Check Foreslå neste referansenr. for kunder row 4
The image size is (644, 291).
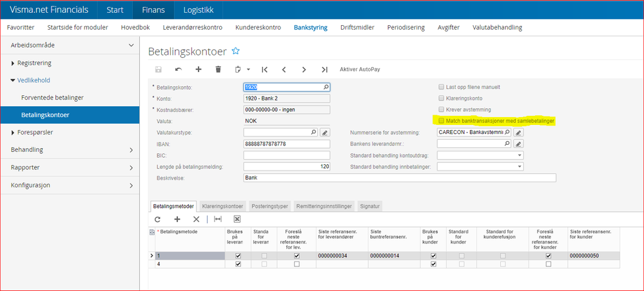pyautogui.click(x=549, y=265)
